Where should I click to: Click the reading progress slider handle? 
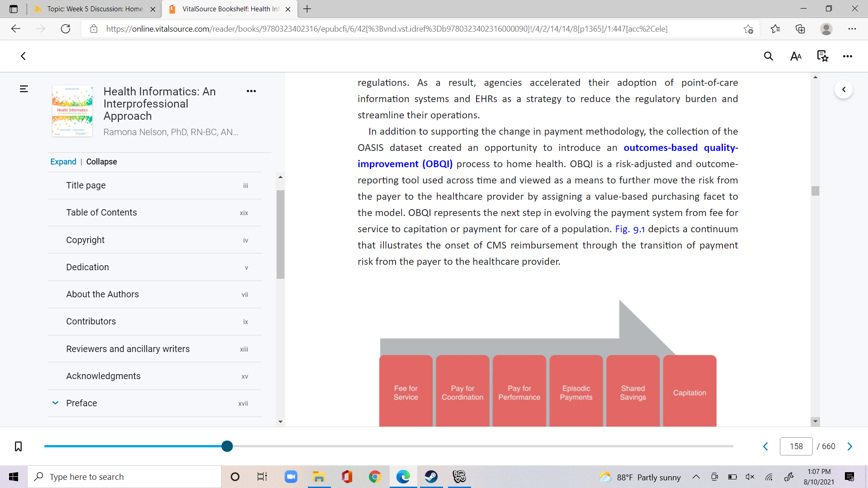[x=227, y=446]
